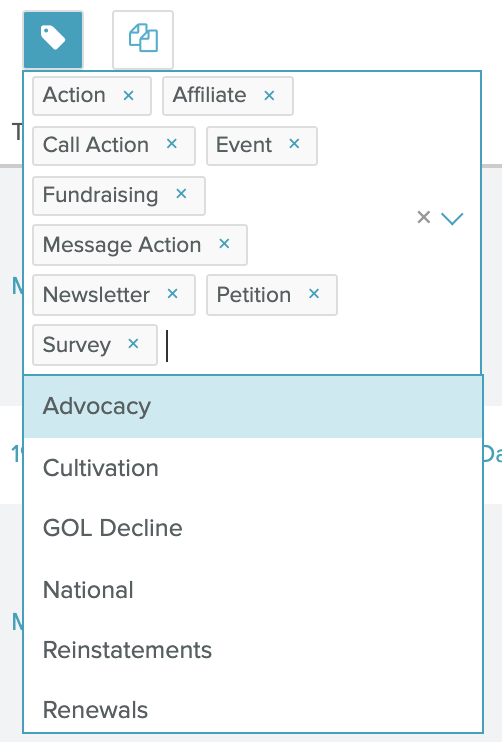The height and width of the screenshot is (754, 502).
Task: Click the copy/duplicate icon button
Action: pos(143,39)
